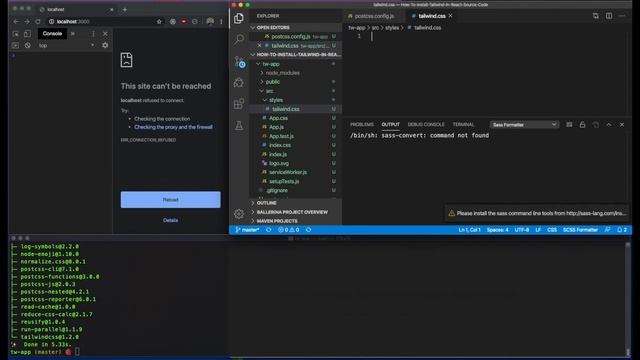Open the Manage gear in VS Code activity bar
640x360 pixels.
[239, 213]
